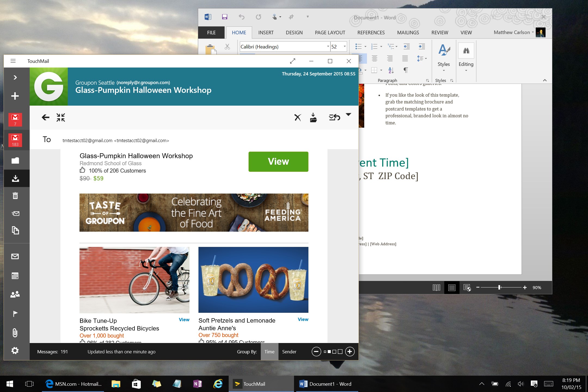Click View link for Bike Tune-Up
Viewport: 588px width, 392px height.
(184, 320)
